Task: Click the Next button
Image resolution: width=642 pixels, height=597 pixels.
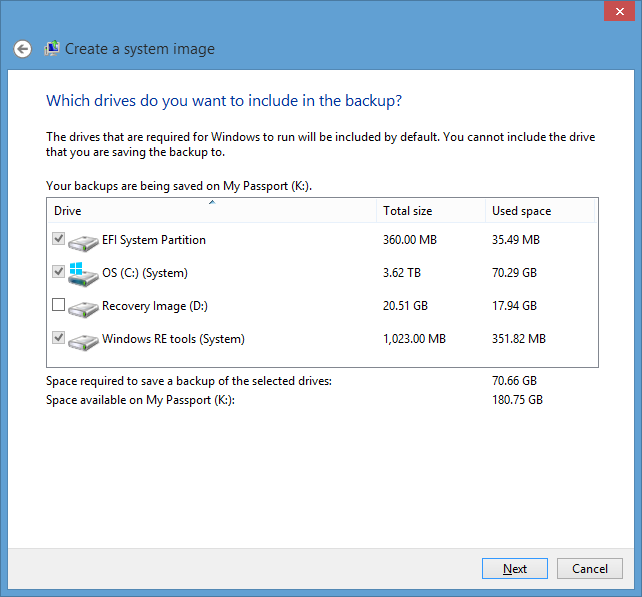Action: [x=515, y=569]
